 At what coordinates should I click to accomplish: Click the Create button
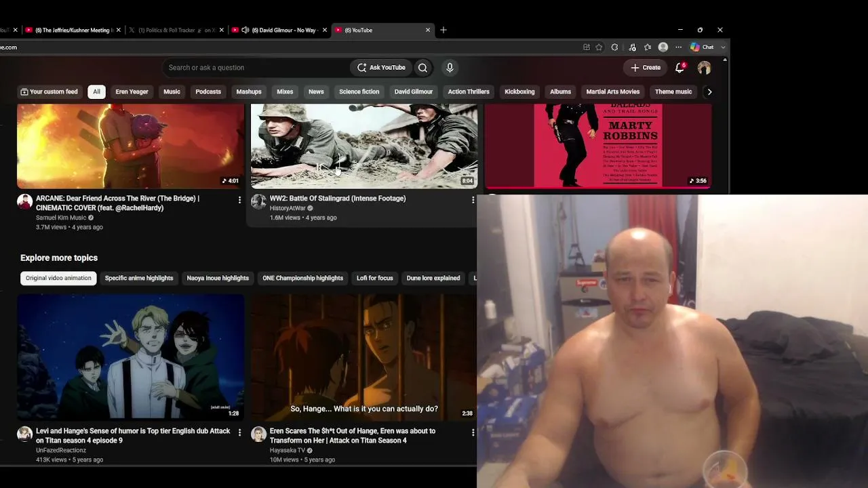[x=646, y=68]
